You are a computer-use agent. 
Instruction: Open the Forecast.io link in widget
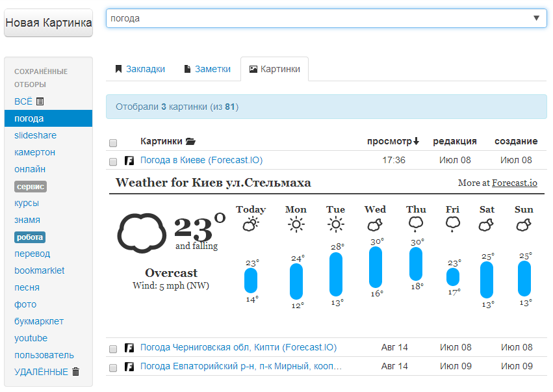click(x=514, y=183)
